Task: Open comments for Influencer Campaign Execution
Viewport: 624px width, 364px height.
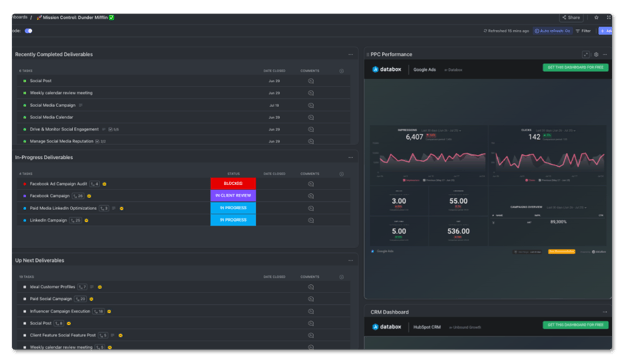Action: tap(311, 311)
